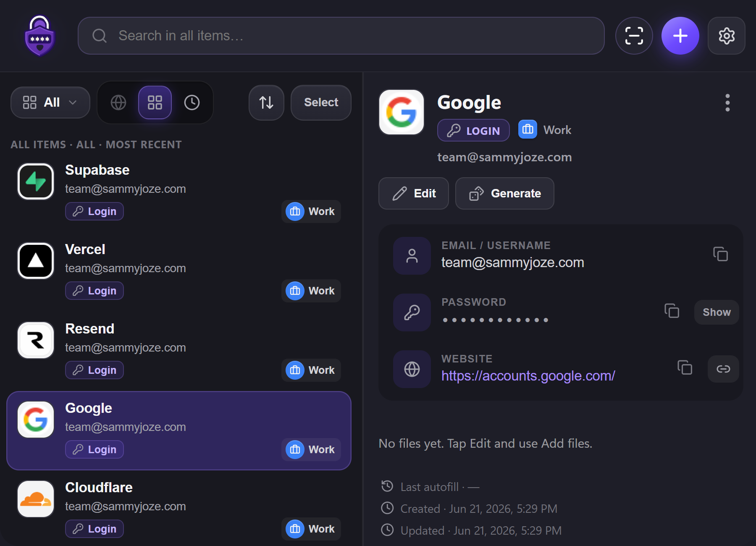
Task: Click the team@sammyjoze.com username value
Action: (513, 262)
